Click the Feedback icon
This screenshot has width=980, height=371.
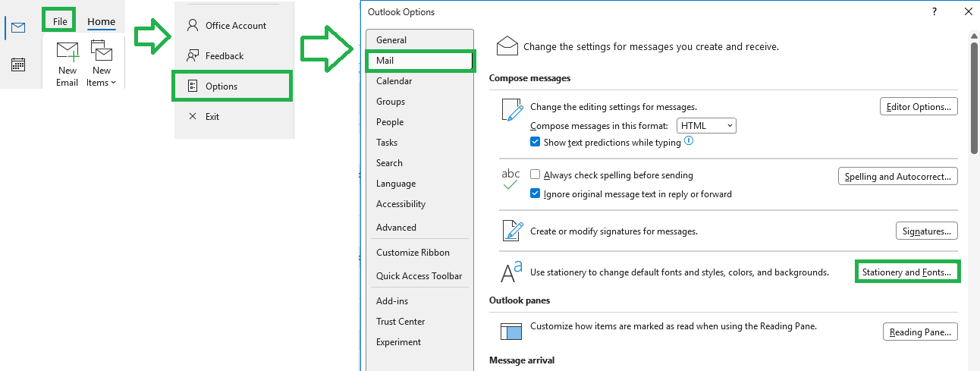coord(192,55)
